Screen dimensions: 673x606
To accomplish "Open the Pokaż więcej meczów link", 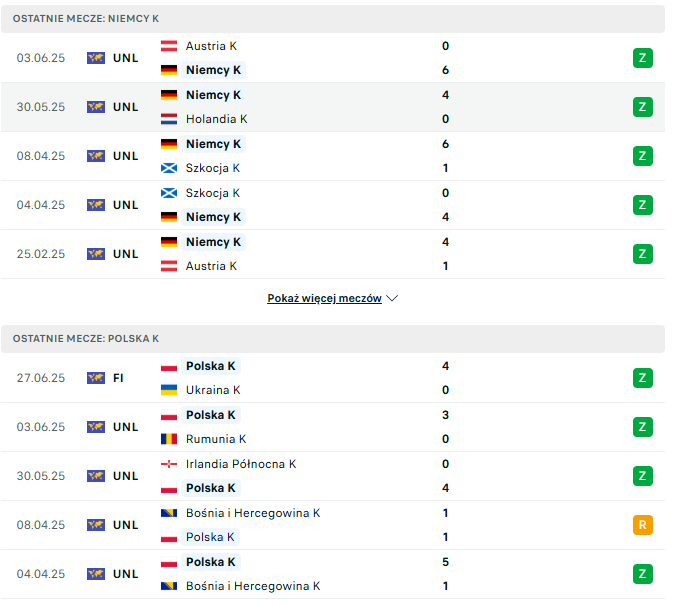I will point(324,298).
